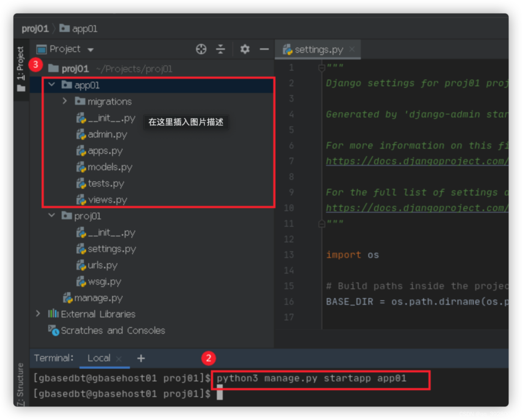Click the manage.py Python file icon

pyautogui.click(x=68, y=298)
